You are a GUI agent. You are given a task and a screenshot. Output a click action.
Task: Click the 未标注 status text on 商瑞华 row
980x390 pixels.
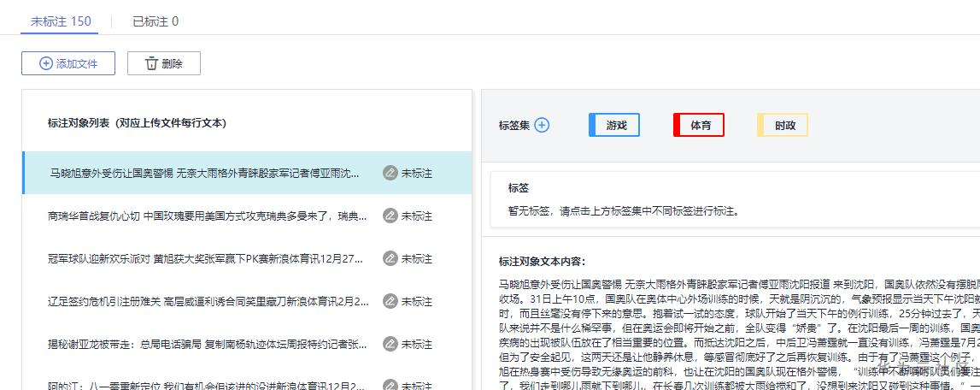[417, 216]
